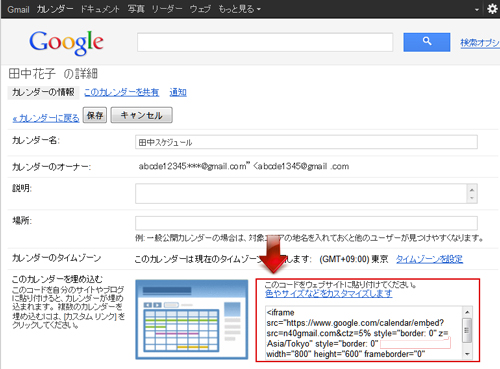Screen dimensions: 500x369
Task: Click the Google logo
Action: click(66, 43)
